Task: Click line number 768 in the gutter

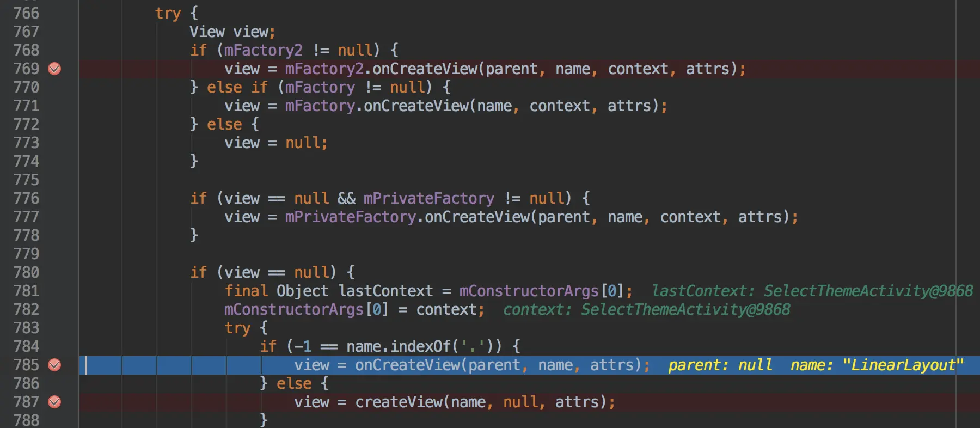Action: tap(26, 50)
